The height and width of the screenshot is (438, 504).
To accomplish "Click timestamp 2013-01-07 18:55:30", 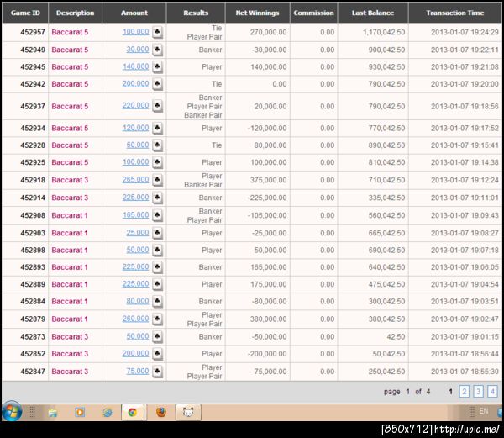I will (x=465, y=372).
